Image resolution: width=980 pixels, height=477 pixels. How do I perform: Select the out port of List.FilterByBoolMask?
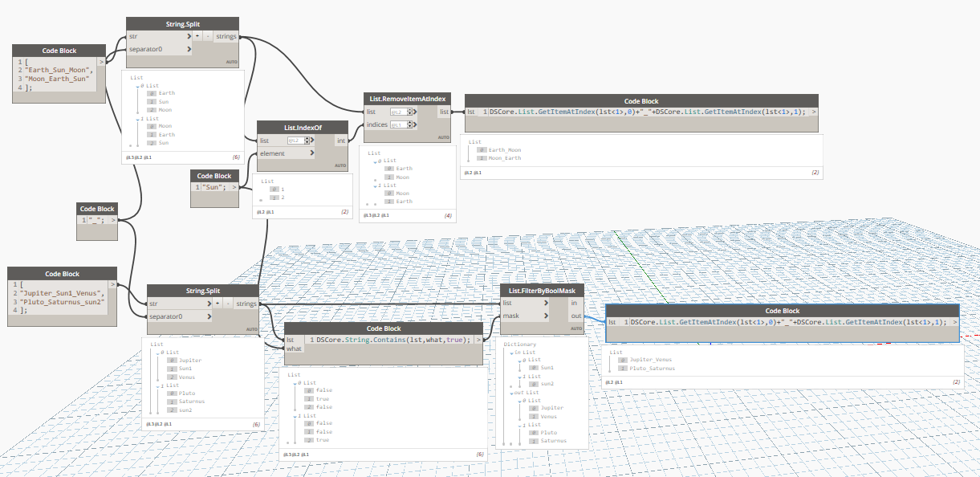tap(575, 316)
